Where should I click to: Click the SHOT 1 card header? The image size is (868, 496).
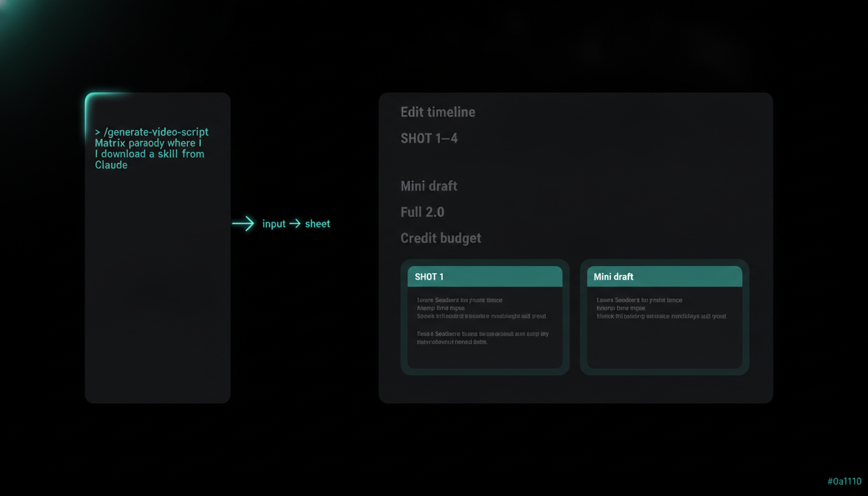pos(485,276)
